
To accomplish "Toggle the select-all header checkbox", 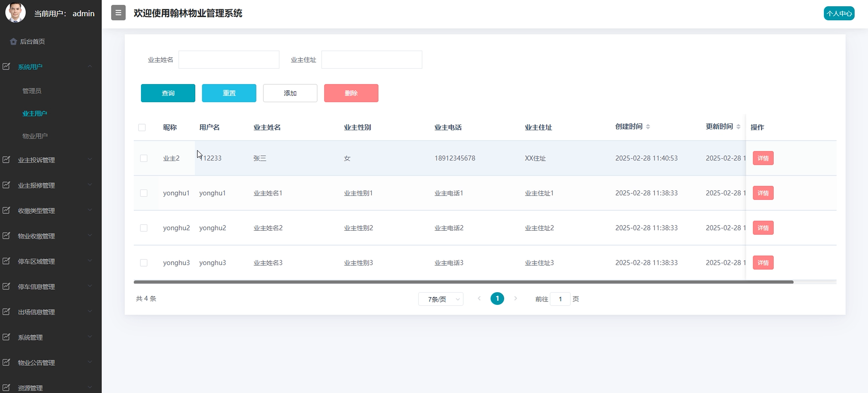I will coord(142,127).
